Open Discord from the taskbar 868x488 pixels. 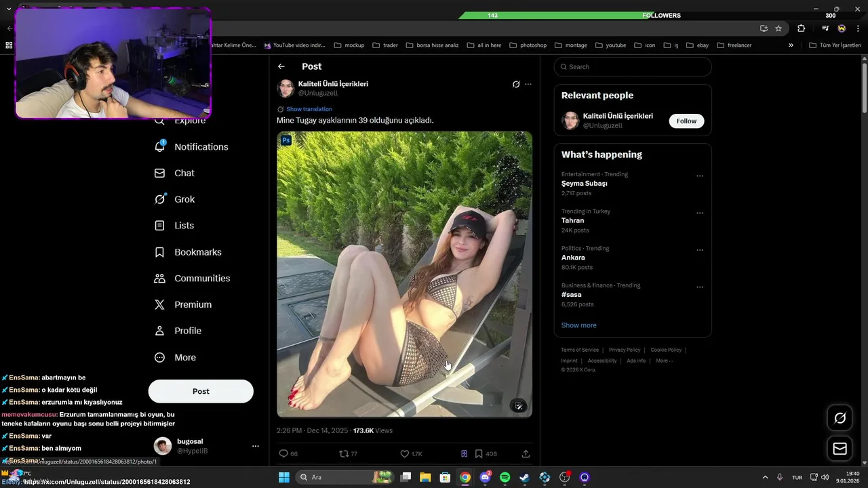pyautogui.click(x=485, y=477)
